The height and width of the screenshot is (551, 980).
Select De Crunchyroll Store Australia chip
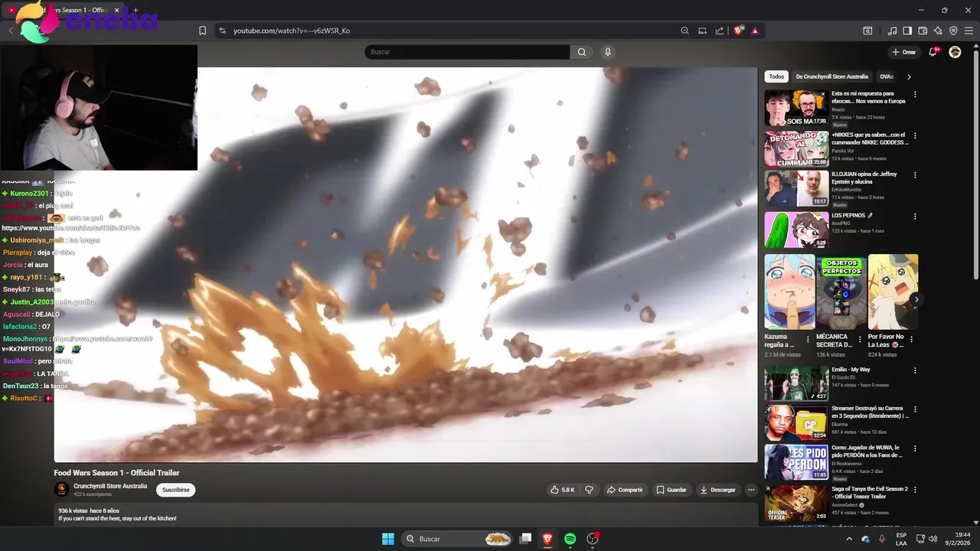(831, 77)
